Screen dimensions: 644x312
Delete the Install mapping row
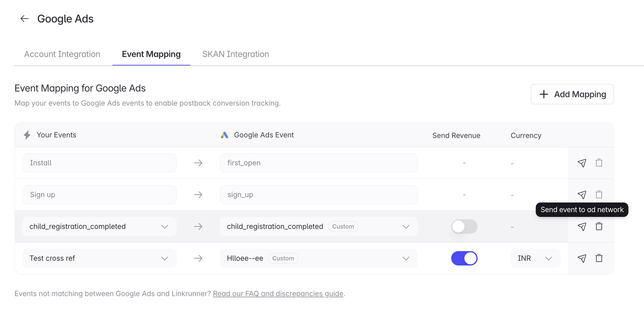tap(599, 163)
